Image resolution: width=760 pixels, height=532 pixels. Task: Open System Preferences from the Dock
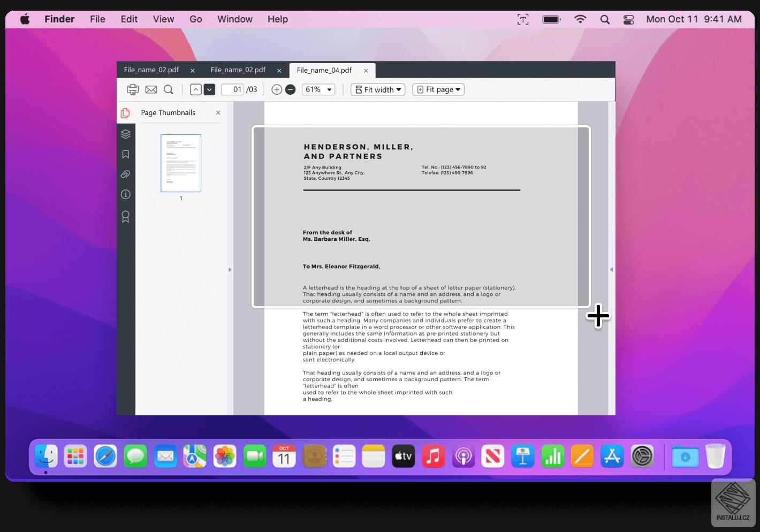(642, 457)
